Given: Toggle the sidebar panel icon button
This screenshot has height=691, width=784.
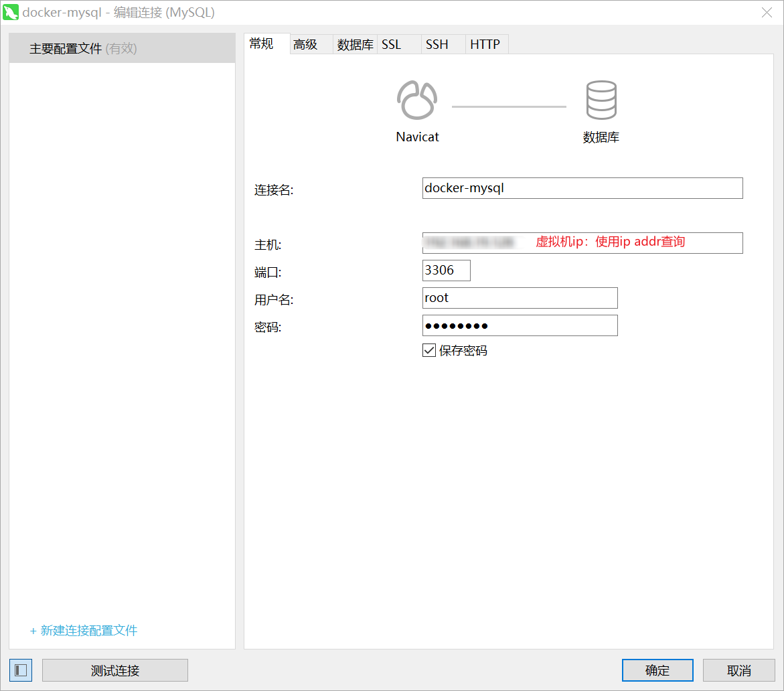Looking at the screenshot, I should 21,670.
